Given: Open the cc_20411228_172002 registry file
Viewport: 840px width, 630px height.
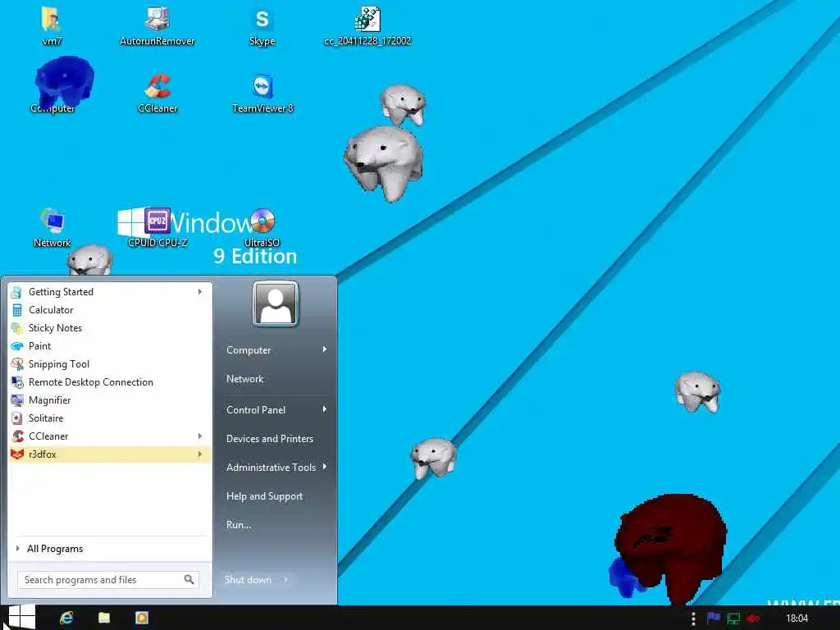Looking at the screenshot, I should pyautogui.click(x=367, y=25).
